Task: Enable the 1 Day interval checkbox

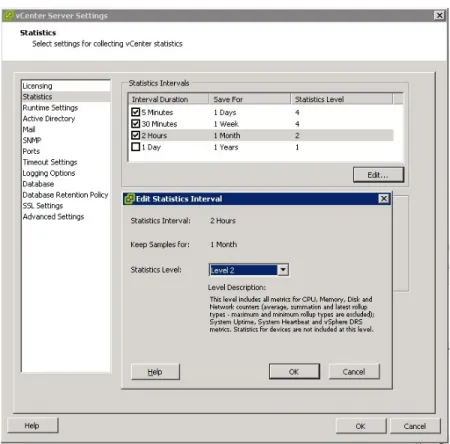Action: [x=135, y=147]
